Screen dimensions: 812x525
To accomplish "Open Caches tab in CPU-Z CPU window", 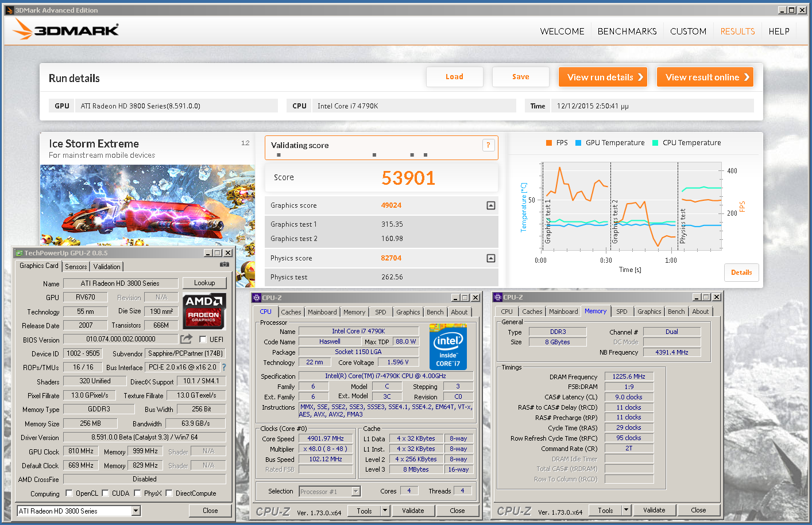I will [x=291, y=312].
